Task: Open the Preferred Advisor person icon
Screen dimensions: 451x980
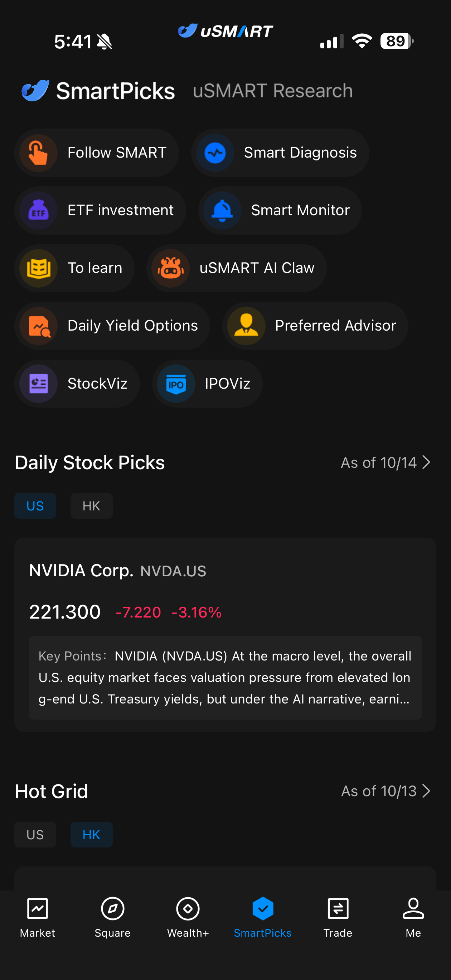Action: (246, 326)
